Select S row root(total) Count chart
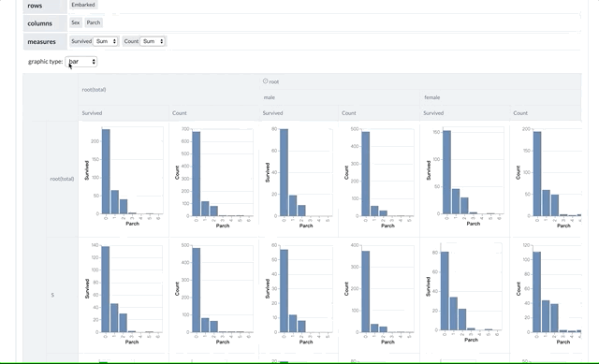 213,294
